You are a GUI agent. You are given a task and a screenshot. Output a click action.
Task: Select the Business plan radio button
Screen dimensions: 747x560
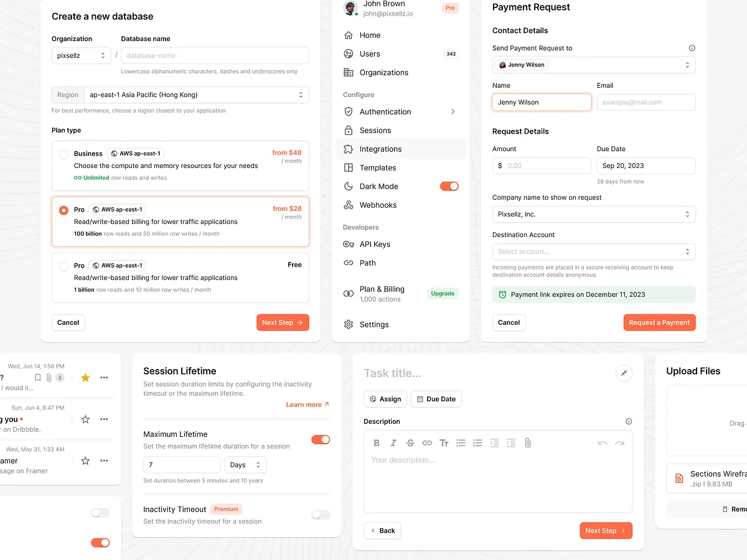[x=63, y=154]
